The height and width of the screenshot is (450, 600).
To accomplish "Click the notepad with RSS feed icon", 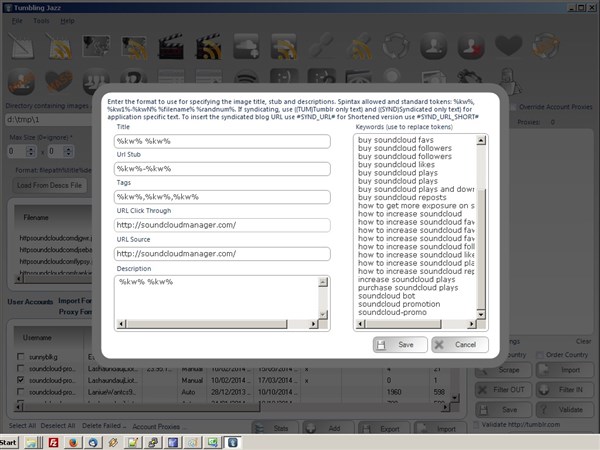I will pos(59,46).
